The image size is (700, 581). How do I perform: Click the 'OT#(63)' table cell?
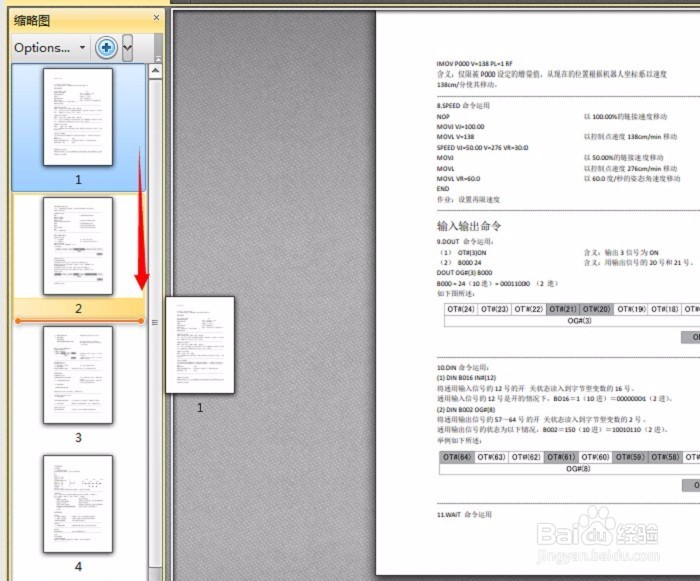click(x=491, y=457)
